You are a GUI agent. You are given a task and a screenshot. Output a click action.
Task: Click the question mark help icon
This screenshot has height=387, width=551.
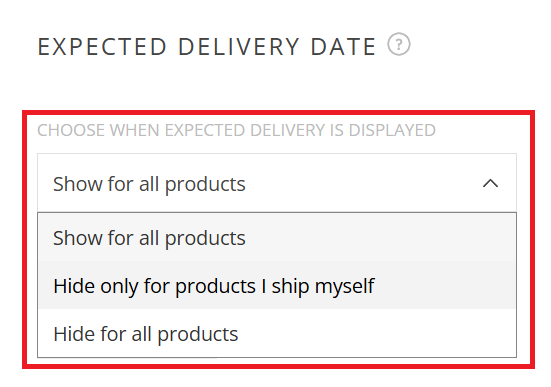point(399,44)
